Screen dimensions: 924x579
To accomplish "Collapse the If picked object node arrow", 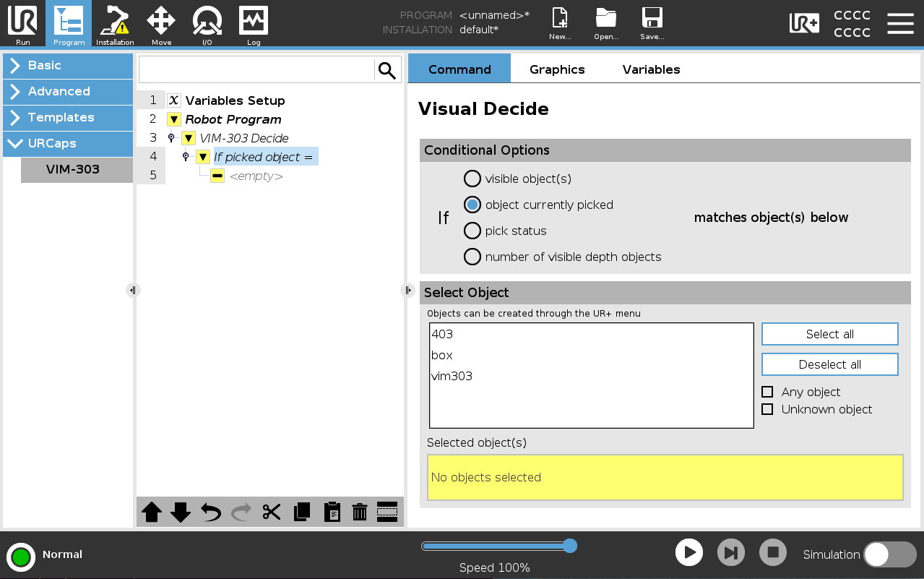I will click(x=202, y=157).
